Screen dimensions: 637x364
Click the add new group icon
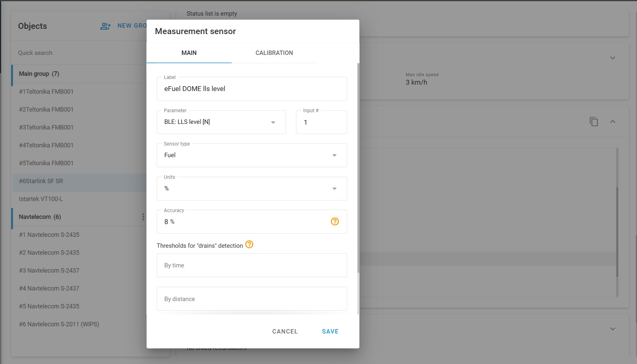105,26
